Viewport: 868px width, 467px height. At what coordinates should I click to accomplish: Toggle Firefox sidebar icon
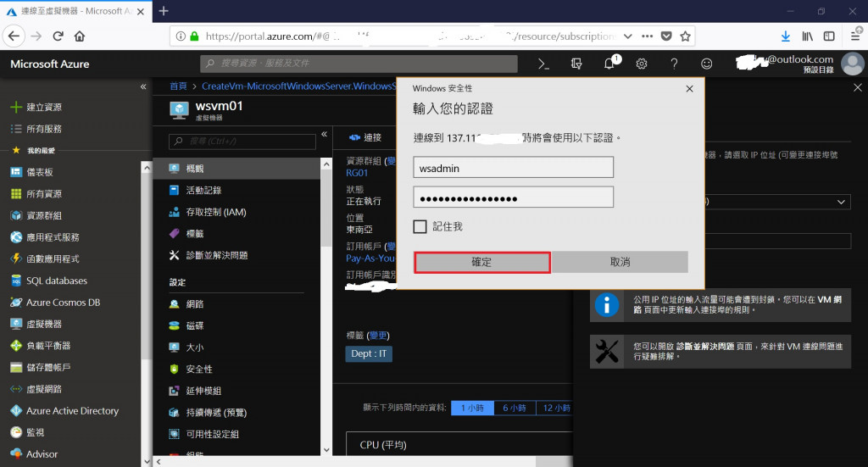tap(829, 36)
